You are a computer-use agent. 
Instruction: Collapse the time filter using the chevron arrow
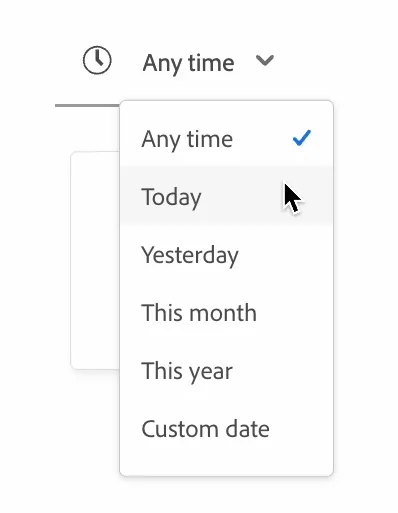[265, 61]
